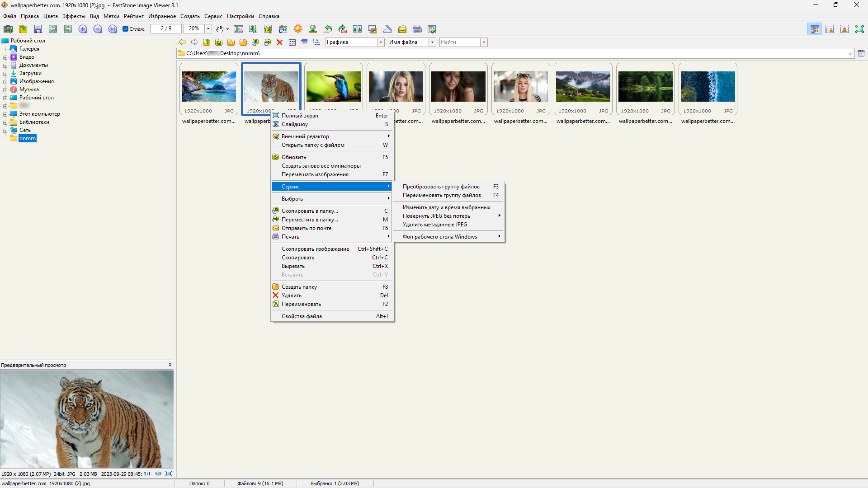Select the kingfisher bird thumbnail
868x488 pixels.
click(334, 87)
